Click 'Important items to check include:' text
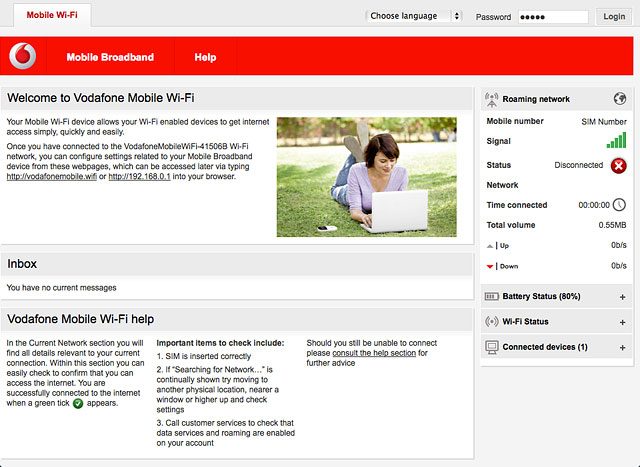The height and width of the screenshot is (467, 640). coord(220,343)
